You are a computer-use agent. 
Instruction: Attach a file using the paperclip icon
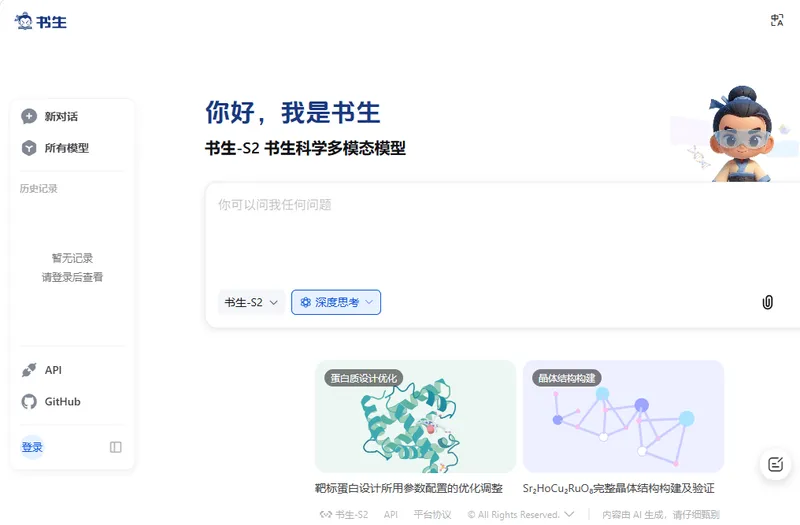click(767, 302)
